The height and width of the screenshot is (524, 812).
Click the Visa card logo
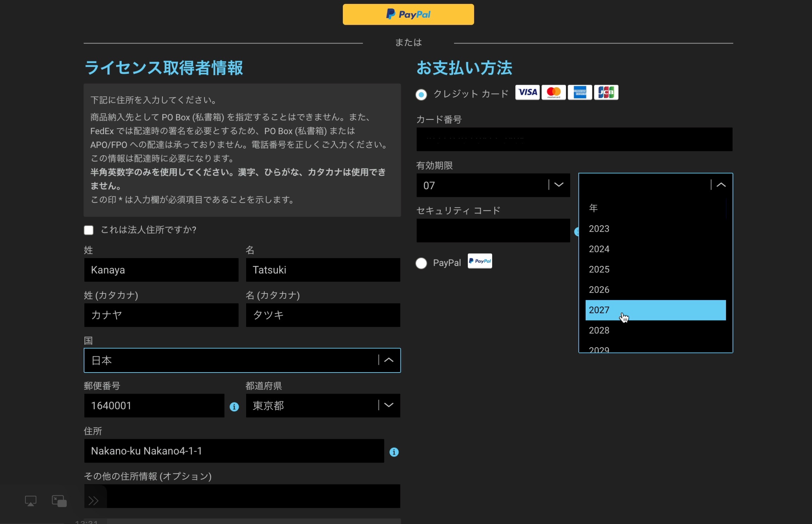click(527, 93)
